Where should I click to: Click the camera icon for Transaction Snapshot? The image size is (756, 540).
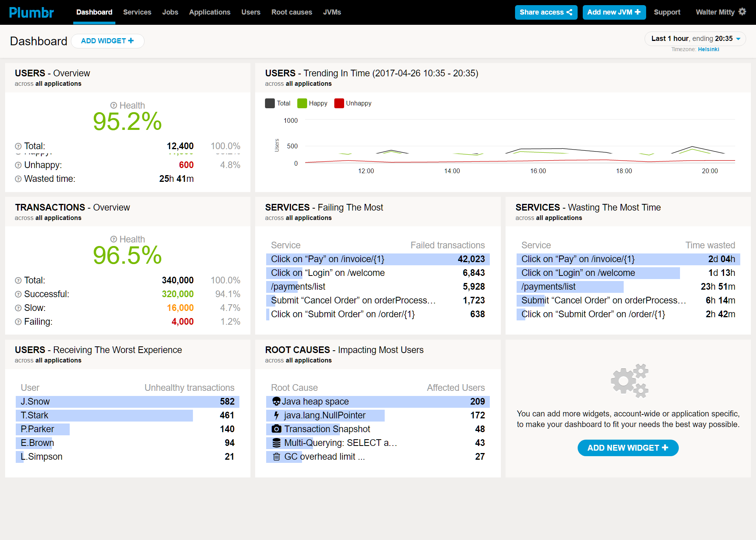click(276, 429)
